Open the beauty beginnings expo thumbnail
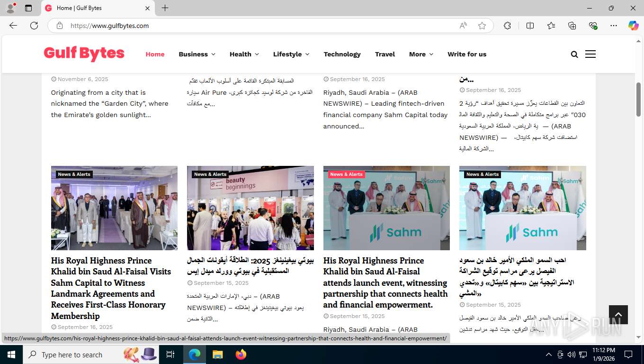The height and width of the screenshot is (364, 644). pos(250,208)
